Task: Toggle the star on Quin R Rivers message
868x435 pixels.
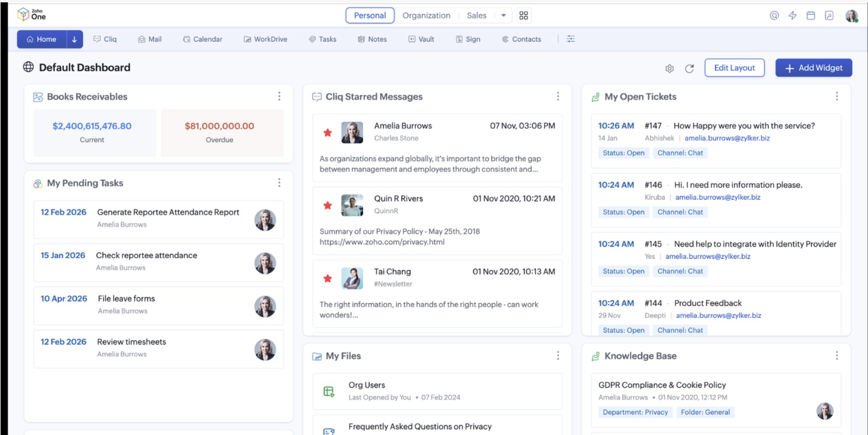Action: coord(328,205)
